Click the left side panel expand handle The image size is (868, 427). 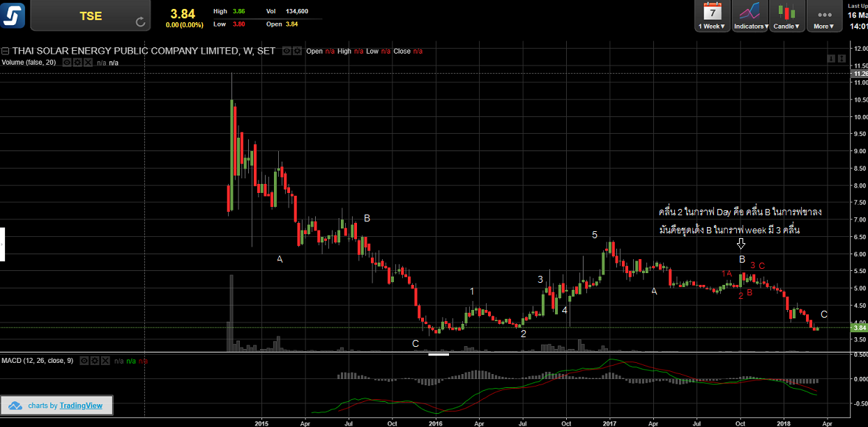point(2,244)
